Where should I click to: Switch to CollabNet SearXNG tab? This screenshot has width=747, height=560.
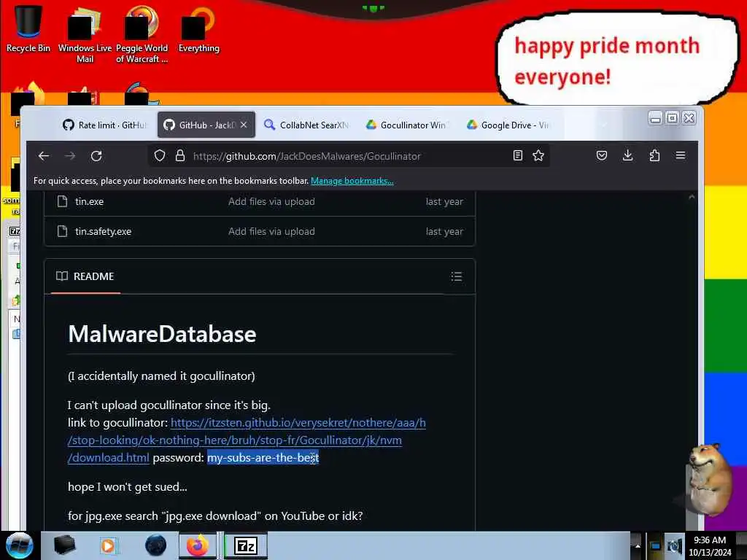(306, 125)
